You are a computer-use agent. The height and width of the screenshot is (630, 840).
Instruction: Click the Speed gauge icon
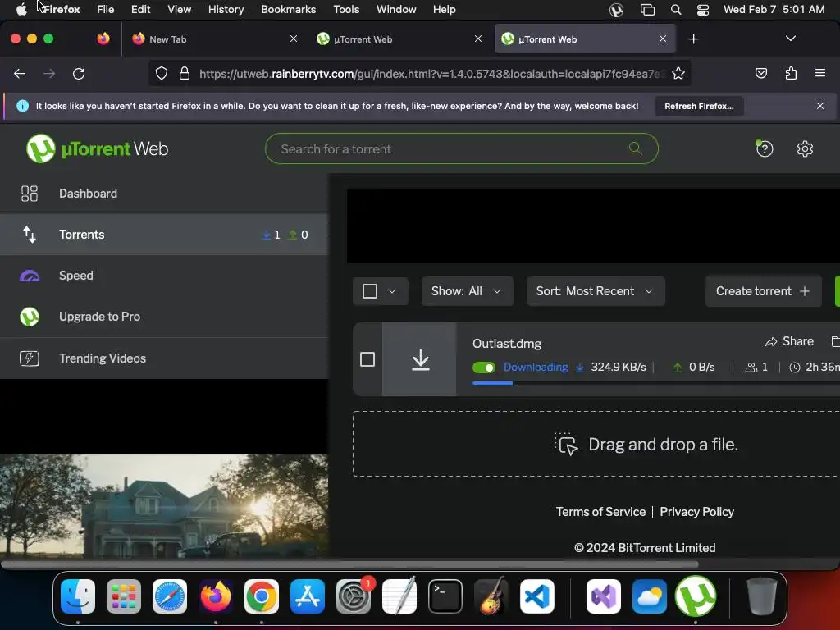30,276
